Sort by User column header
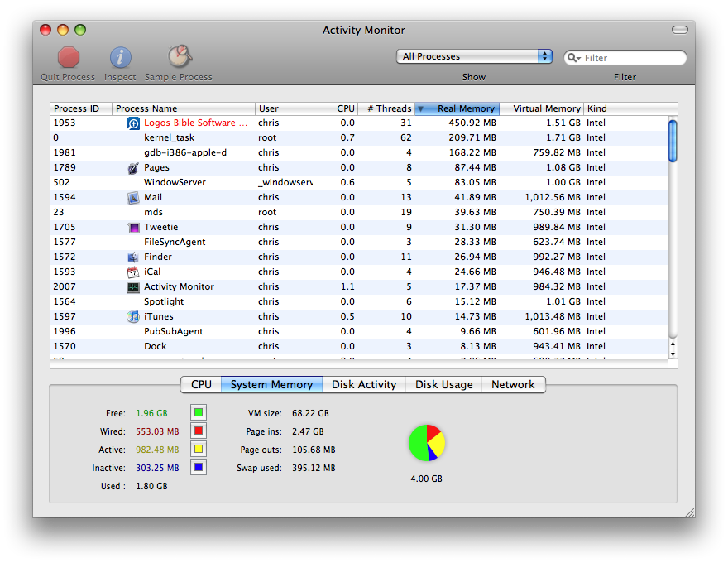Screen dimensions: 728x563 285,108
